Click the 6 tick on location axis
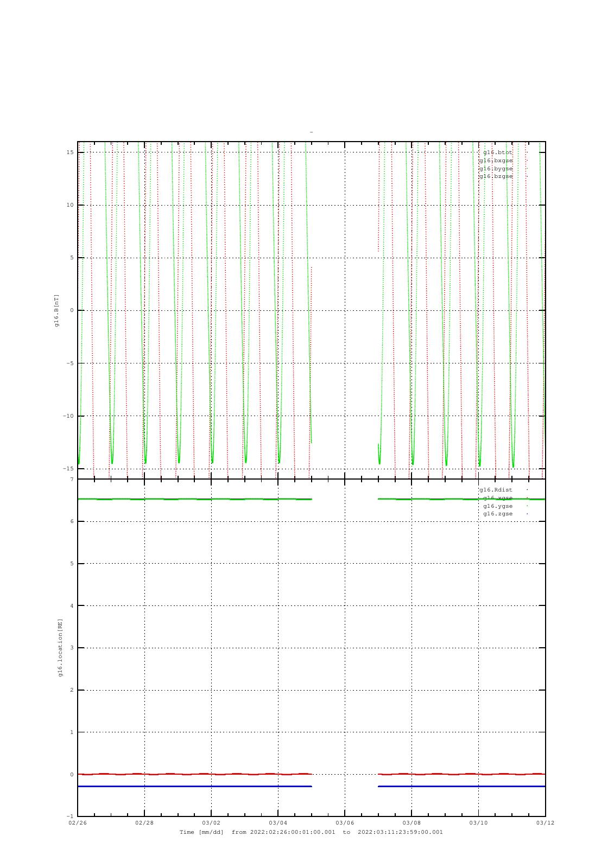The image size is (614, 868). click(x=72, y=521)
